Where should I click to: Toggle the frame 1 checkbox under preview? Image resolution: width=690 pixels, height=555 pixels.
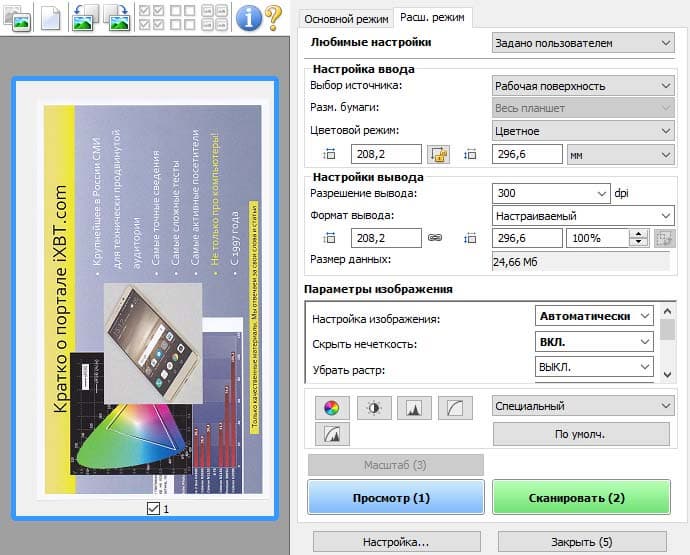tap(153, 509)
